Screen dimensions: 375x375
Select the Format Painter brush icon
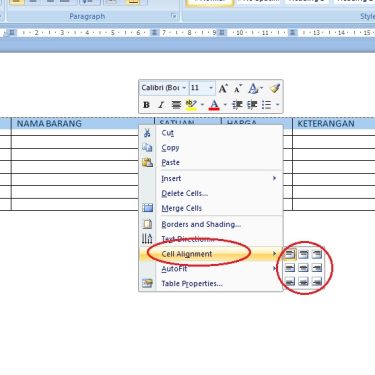275,88
